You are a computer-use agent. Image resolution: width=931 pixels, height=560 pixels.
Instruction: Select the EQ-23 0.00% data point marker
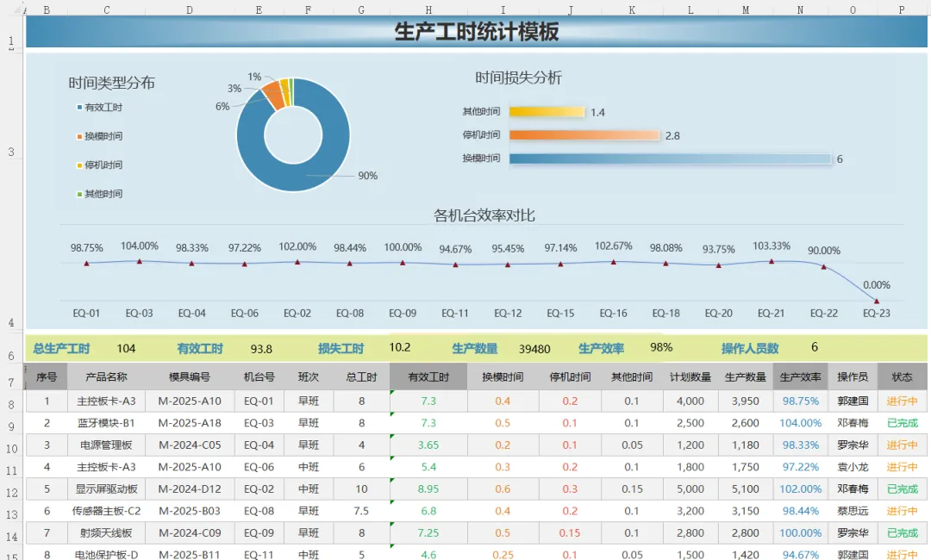pyautogui.click(x=877, y=302)
